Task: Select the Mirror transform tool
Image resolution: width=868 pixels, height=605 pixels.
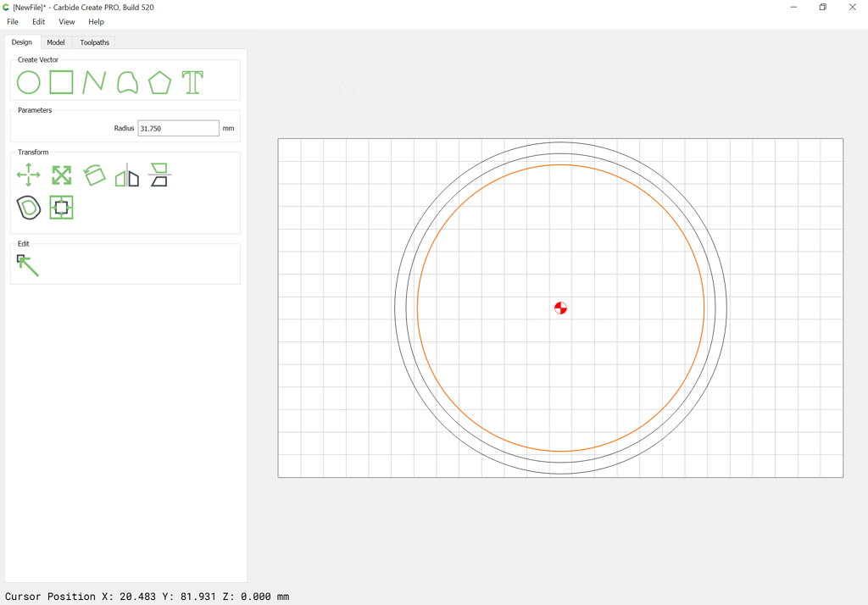Action: [126, 175]
